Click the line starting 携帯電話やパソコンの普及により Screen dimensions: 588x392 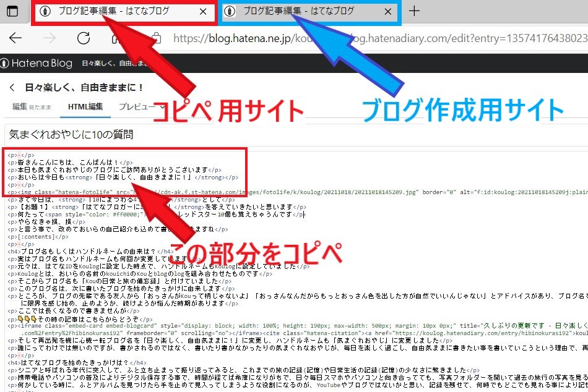pos(298,377)
